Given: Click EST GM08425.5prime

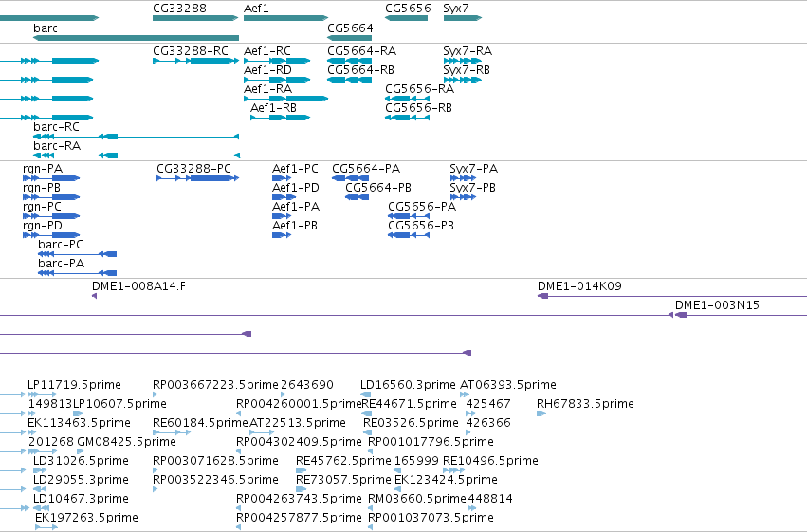Looking at the screenshot, I should (127, 442).
